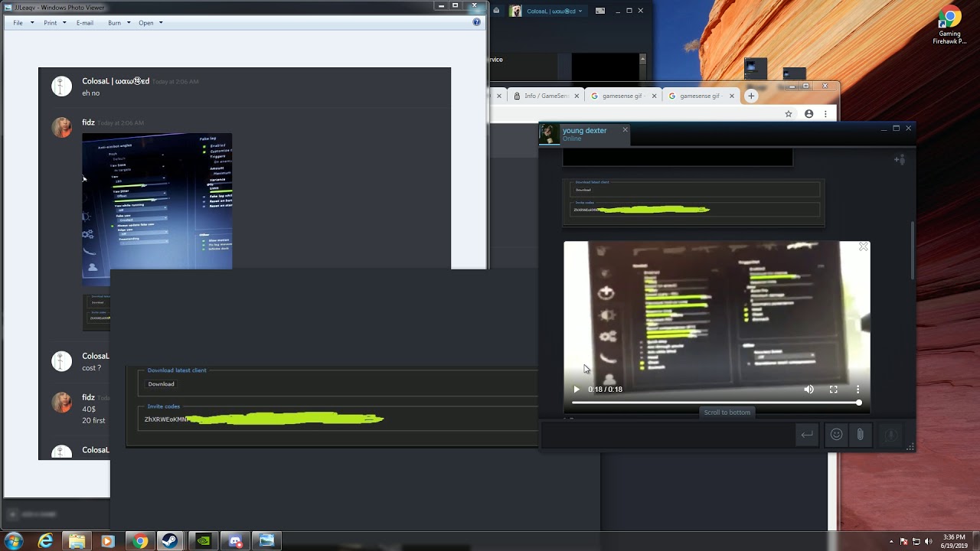
Task: Click the Windows Start button
Action: click(12, 541)
